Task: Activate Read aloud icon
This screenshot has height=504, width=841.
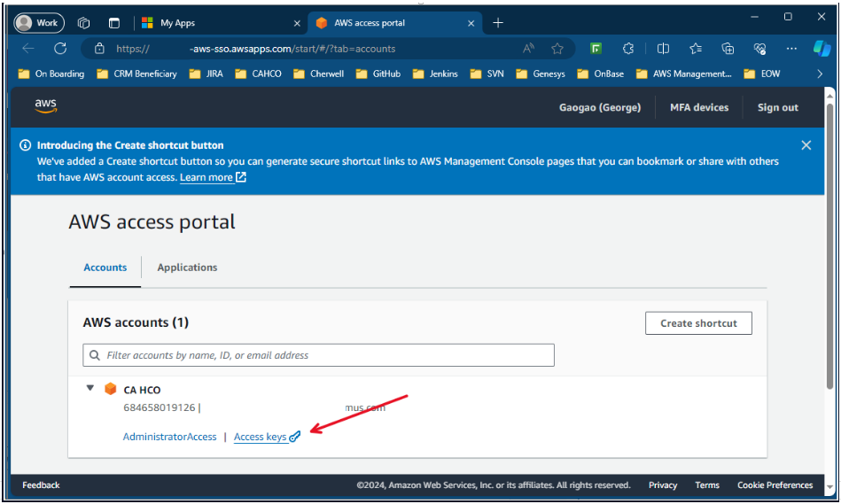Action: [x=529, y=49]
